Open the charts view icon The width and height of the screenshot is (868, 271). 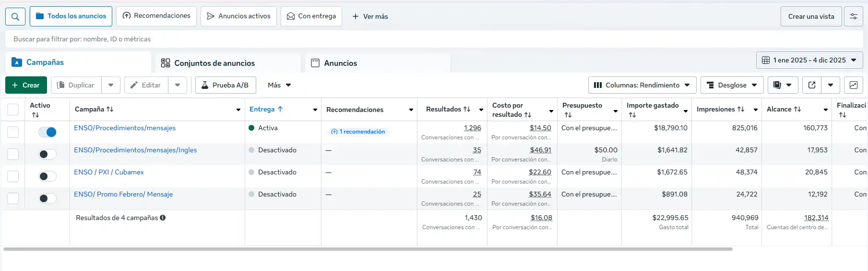pyautogui.click(x=853, y=85)
